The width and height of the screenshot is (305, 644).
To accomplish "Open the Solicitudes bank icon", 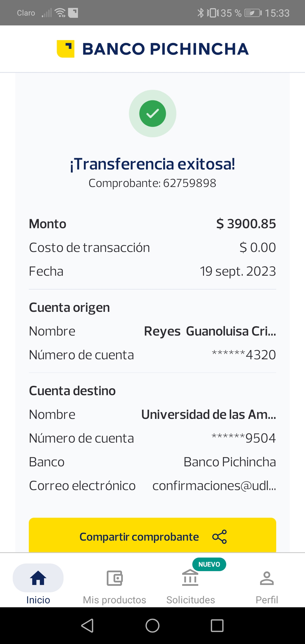I will [190, 578].
